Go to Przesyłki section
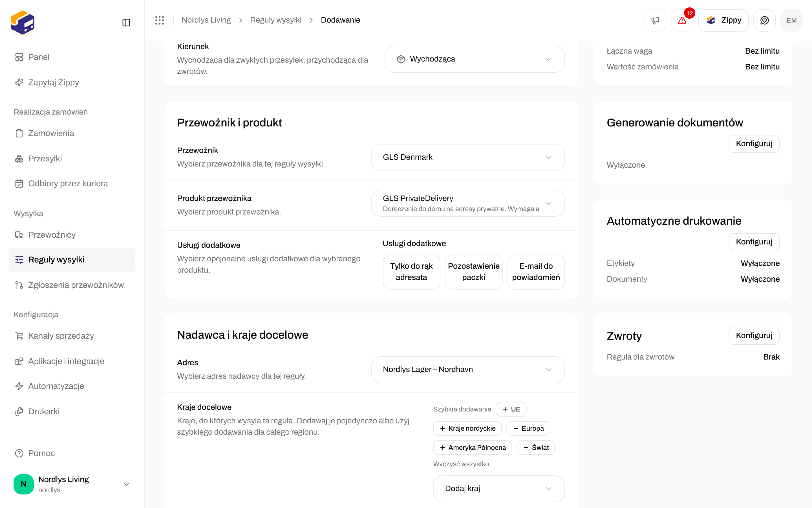Screen dimensions: 812x508 pos(72,159)
